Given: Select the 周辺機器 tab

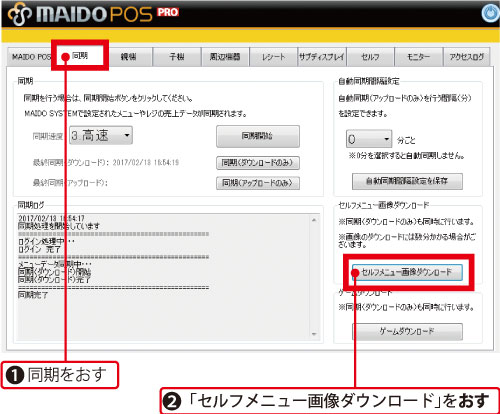Looking at the screenshot, I should [225, 57].
